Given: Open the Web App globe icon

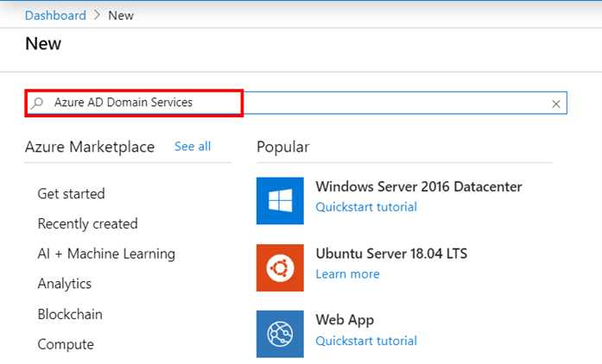Looking at the screenshot, I should pyautogui.click(x=280, y=334).
